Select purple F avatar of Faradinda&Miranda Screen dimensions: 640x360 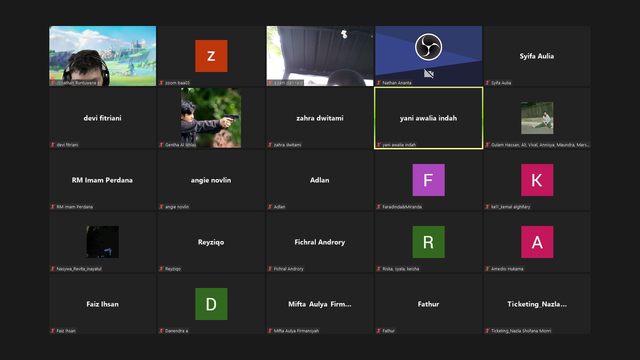pyautogui.click(x=429, y=180)
